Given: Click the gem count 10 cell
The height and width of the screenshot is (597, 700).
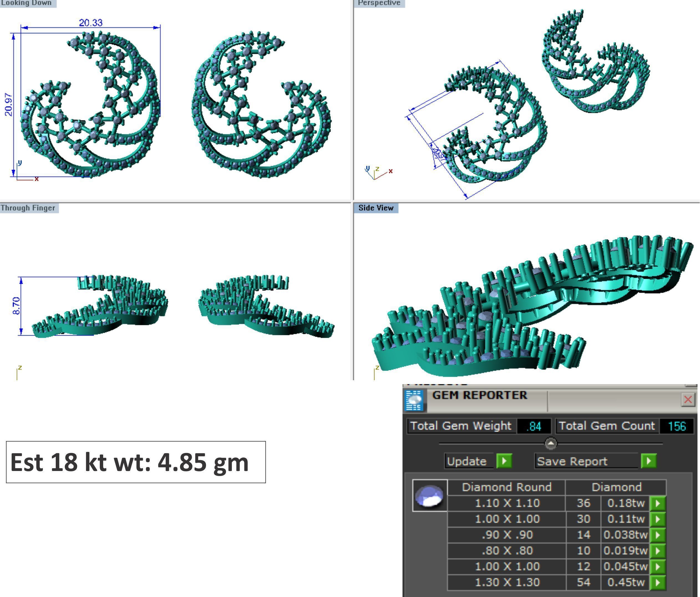Looking at the screenshot, I should (584, 551).
